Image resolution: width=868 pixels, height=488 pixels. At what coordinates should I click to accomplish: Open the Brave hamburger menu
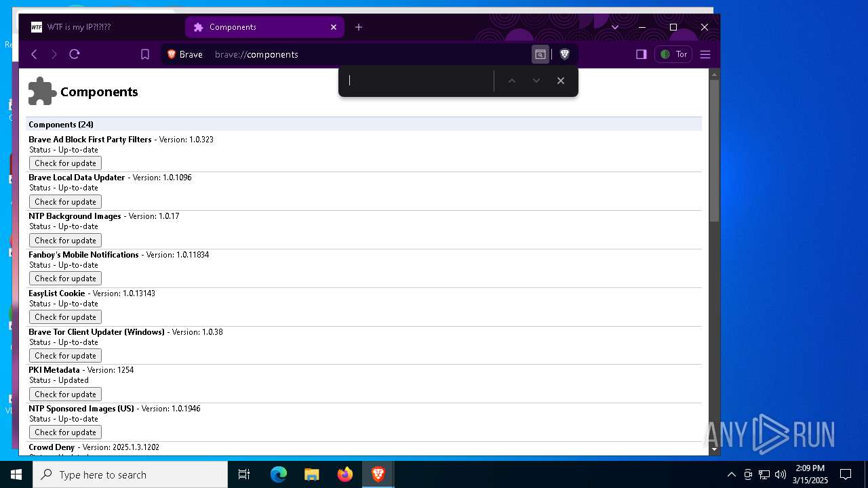tap(705, 54)
